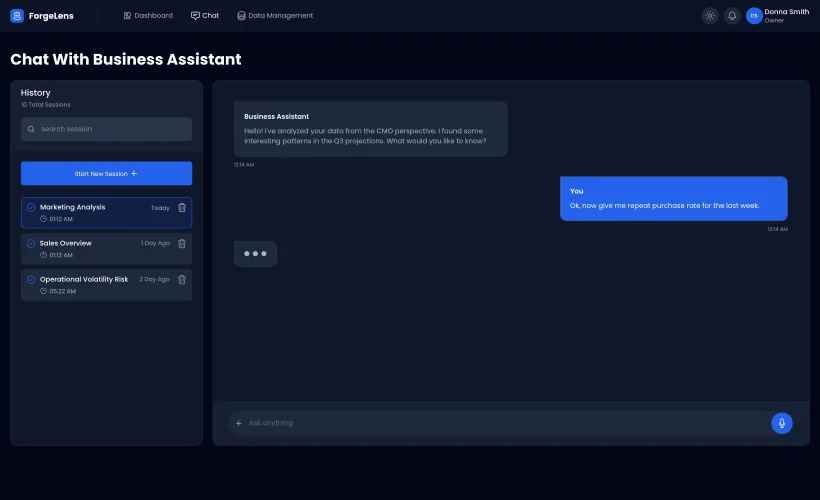Delete the Sales Overview session
This screenshot has width=820, height=500.
(x=181, y=244)
